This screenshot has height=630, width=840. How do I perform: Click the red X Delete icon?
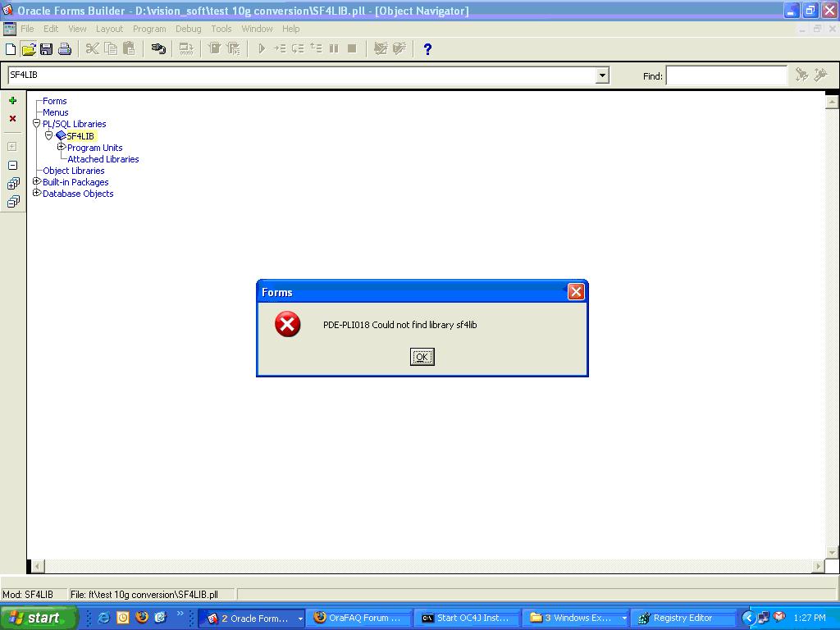pos(13,118)
